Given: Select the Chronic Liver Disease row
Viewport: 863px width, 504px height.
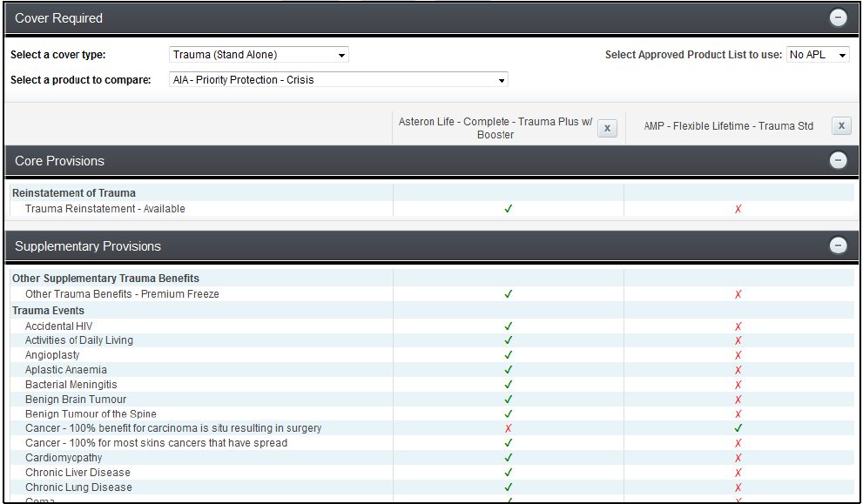Looking at the screenshot, I should pyautogui.click(x=432, y=473).
